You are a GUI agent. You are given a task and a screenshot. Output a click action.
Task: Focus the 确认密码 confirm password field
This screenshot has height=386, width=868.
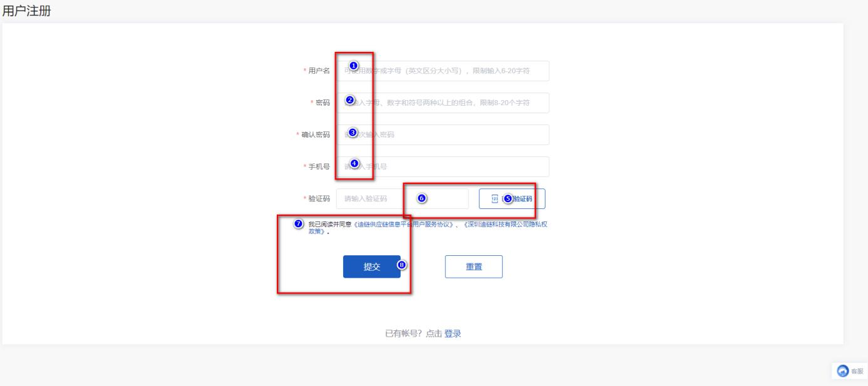coord(442,135)
